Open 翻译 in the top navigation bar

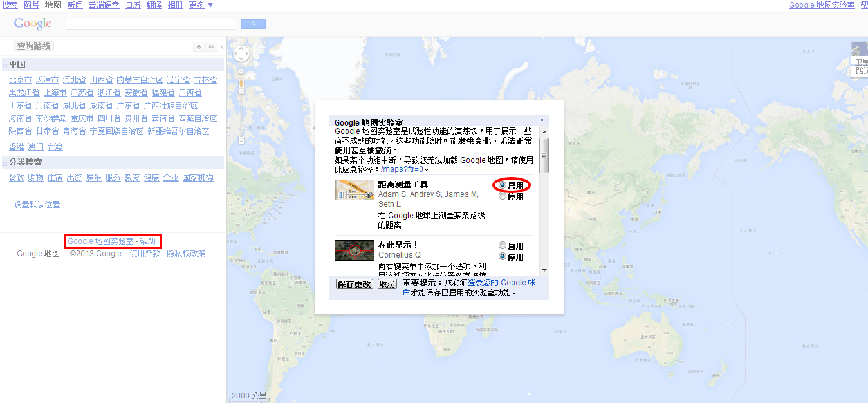point(154,5)
